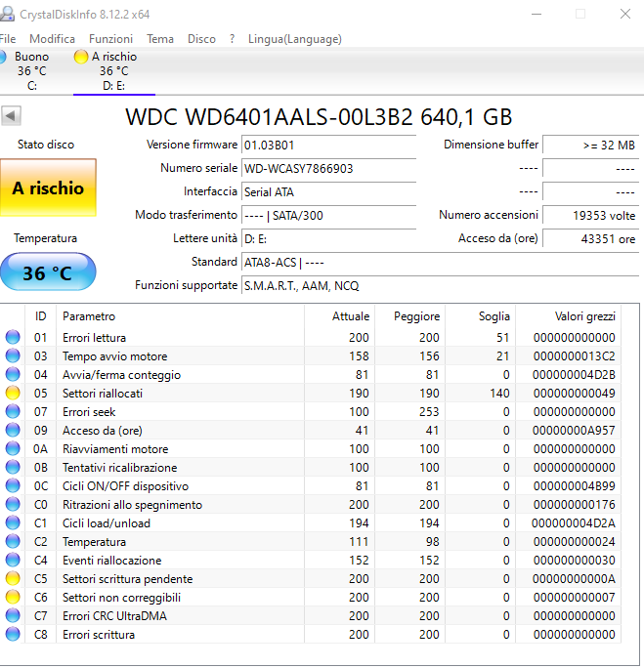The image size is (644, 668).
Task: Click the Numero accensioni value 19353 volte
Action: [x=590, y=216]
